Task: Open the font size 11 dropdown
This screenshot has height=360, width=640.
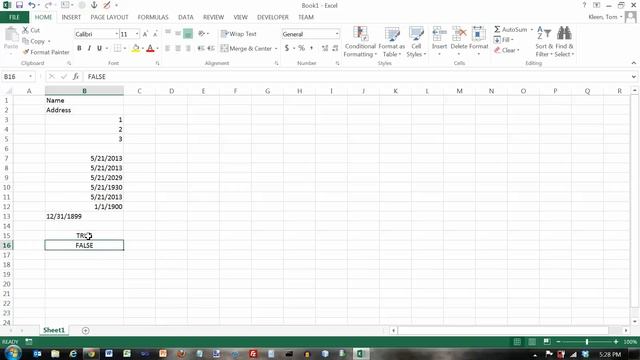Action: 137,34
